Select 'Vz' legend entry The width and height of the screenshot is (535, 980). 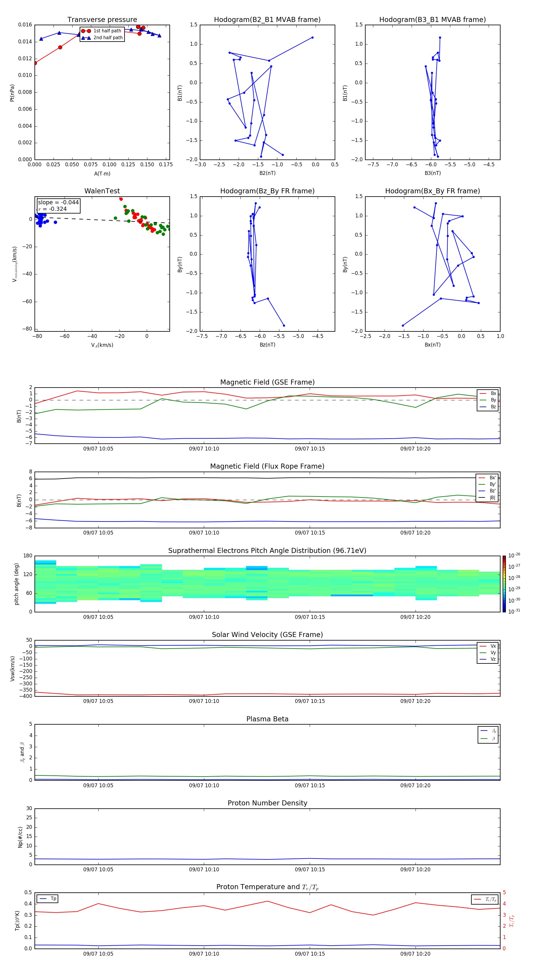click(x=488, y=659)
